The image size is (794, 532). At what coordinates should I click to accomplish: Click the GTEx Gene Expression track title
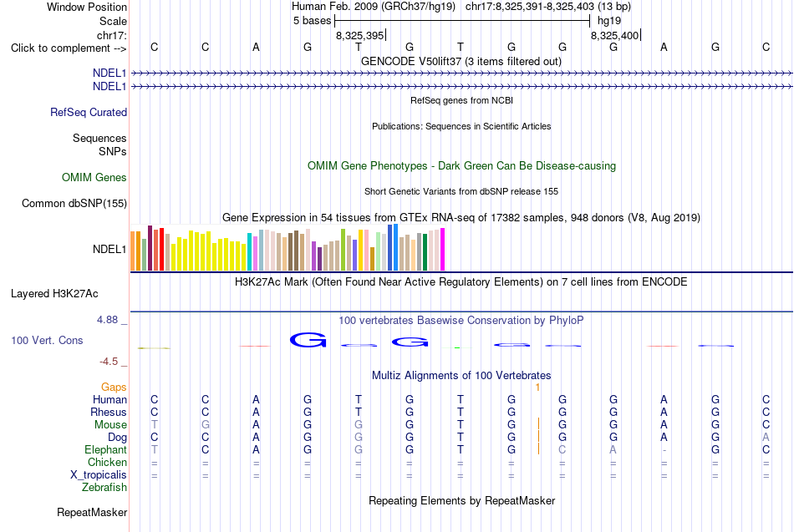pyautogui.click(x=461, y=218)
